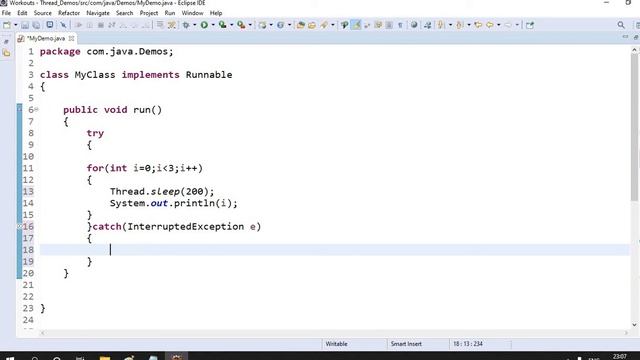Click the New file toolbar icon
The height and width of the screenshot is (360, 640).
[7, 25]
